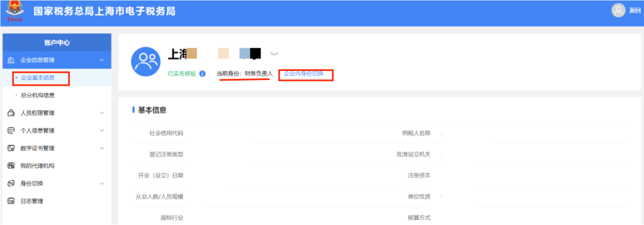Toggle the eye icon next to company name
644x225 pixels.
[x=274, y=54]
